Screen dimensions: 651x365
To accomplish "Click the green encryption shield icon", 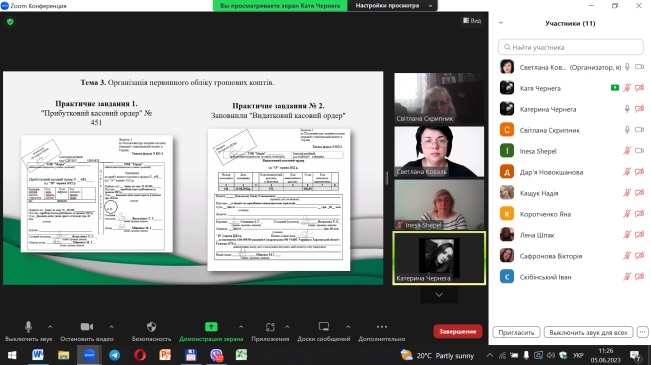I will (x=10, y=22).
